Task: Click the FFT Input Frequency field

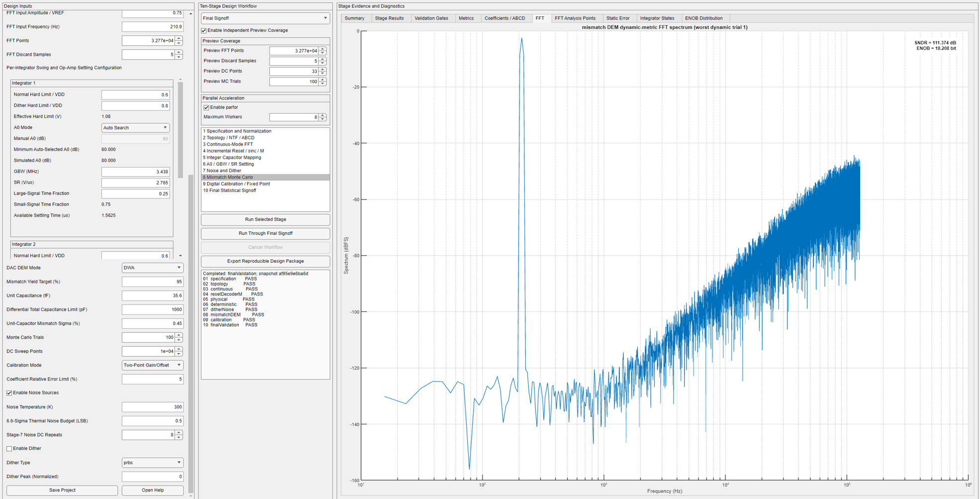Action: tap(152, 27)
